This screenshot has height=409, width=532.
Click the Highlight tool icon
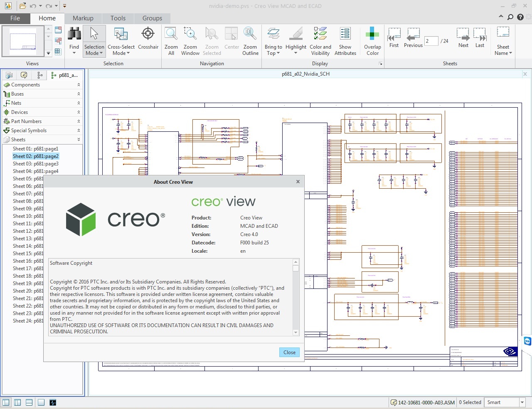tap(296, 34)
